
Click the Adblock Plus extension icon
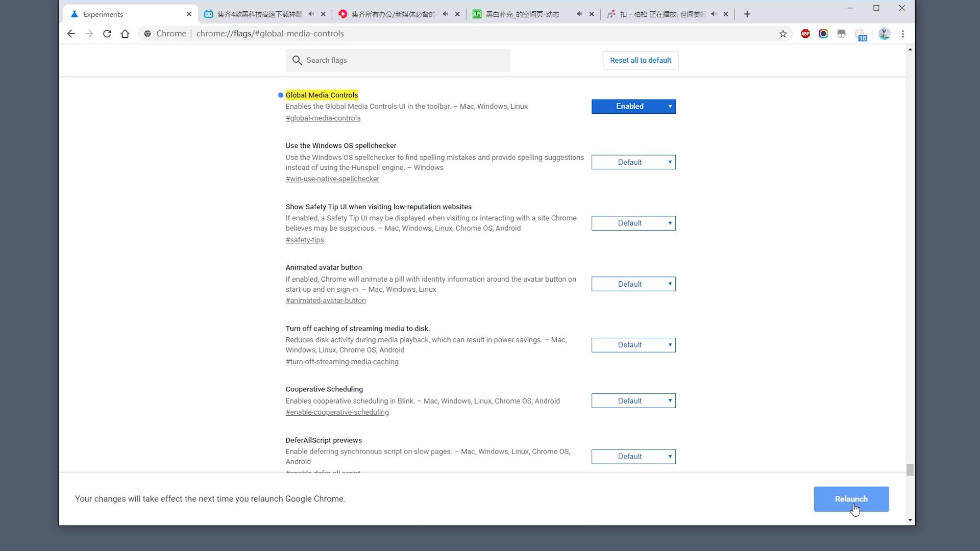(x=805, y=34)
